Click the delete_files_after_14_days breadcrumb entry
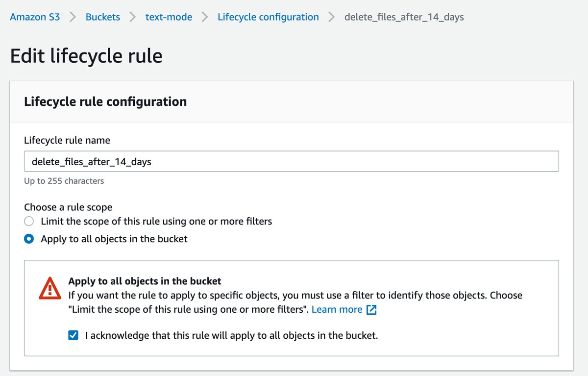The image size is (588, 376). pos(404,16)
